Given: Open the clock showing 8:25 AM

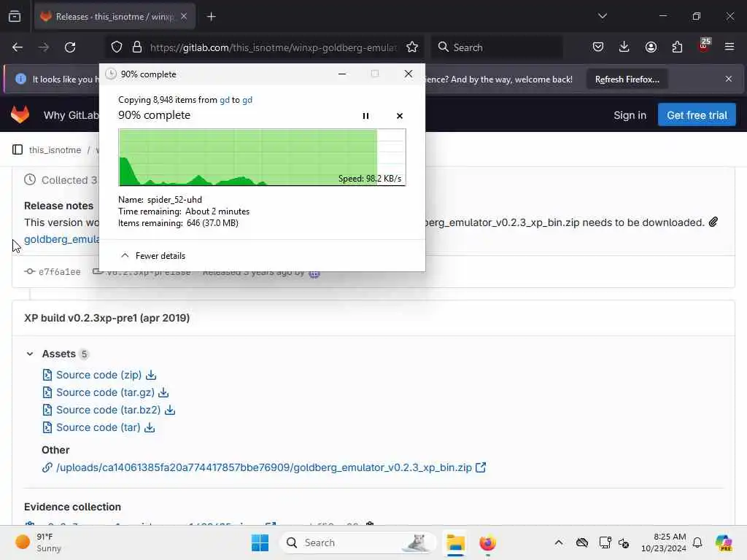Looking at the screenshot, I should coord(664,542).
